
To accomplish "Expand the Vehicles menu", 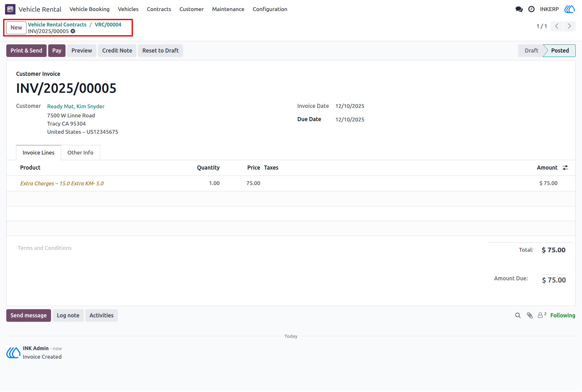I will tap(128, 9).
